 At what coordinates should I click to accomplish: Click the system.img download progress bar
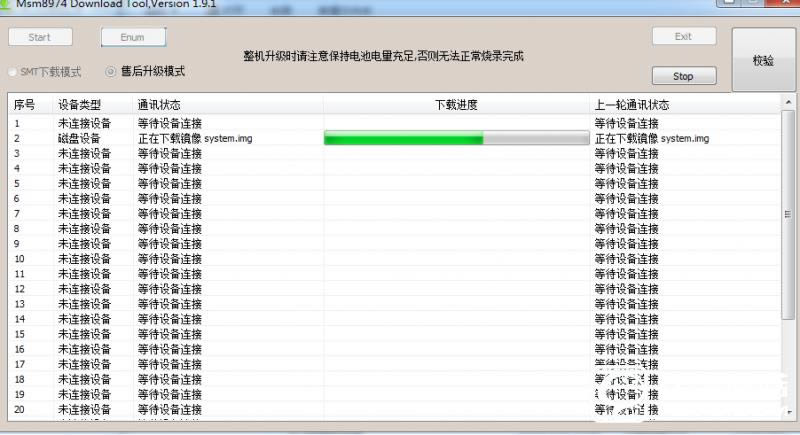coord(457,138)
